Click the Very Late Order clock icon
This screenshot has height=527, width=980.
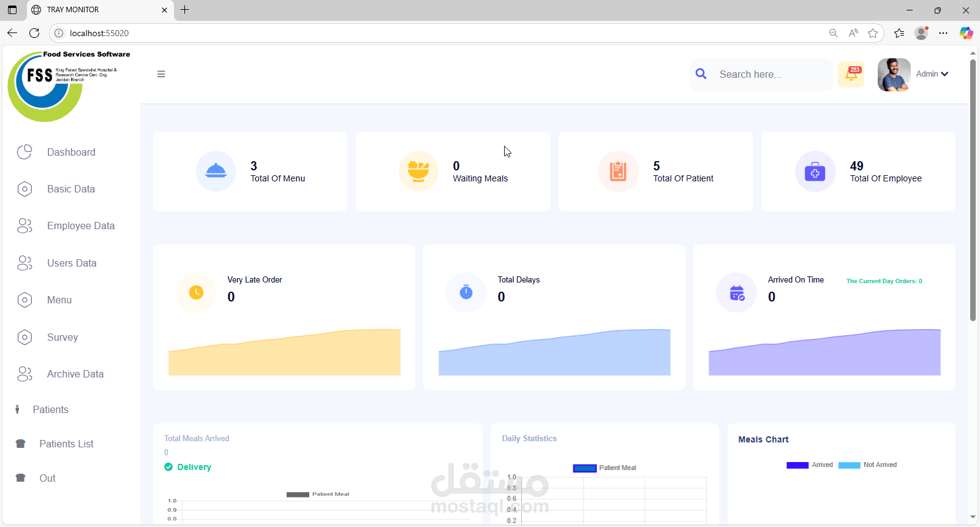(x=196, y=292)
